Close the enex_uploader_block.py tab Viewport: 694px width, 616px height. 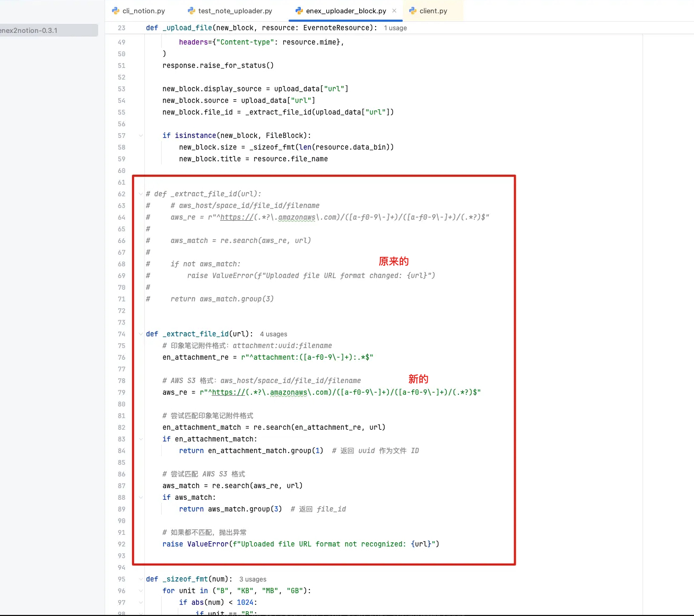pyautogui.click(x=394, y=11)
